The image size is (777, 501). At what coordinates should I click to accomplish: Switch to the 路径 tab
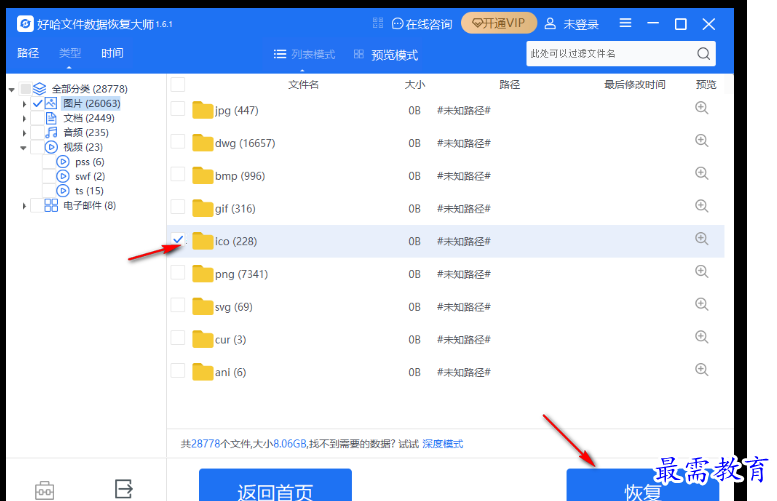(x=28, y=53)
